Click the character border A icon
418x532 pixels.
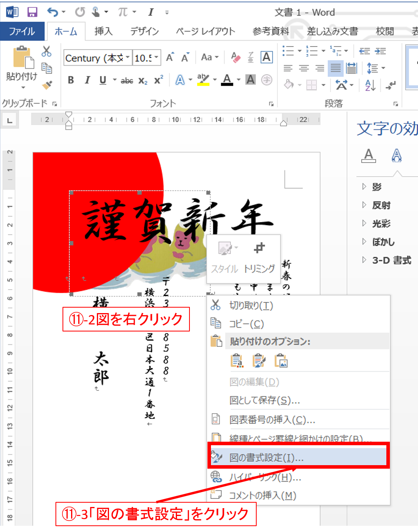click(266, 57)
